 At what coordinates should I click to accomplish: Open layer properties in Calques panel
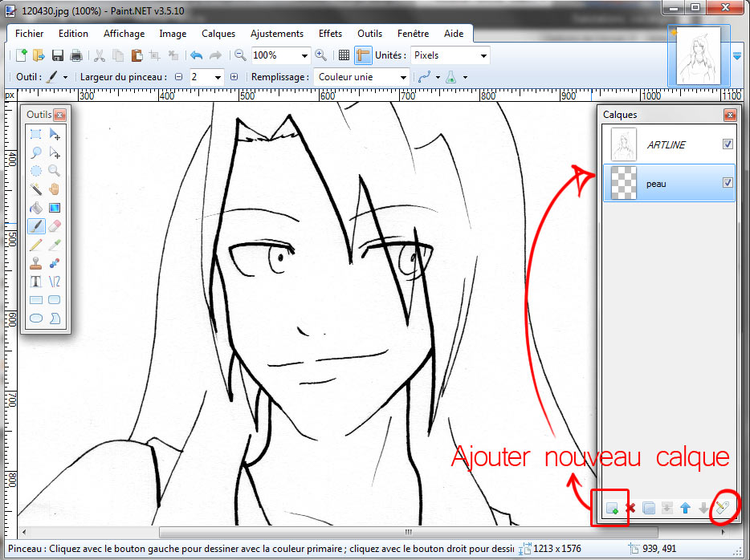722,507
